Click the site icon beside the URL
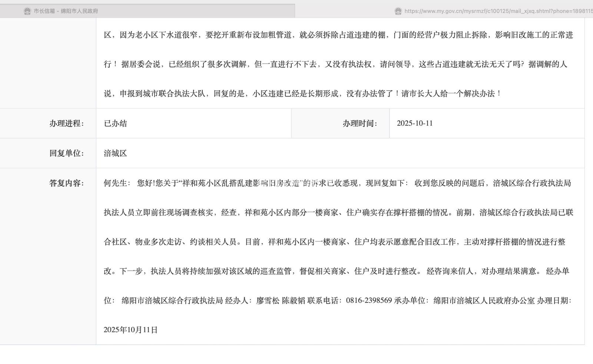The height and width of the screenshot is (364, 593). point(398,11)
